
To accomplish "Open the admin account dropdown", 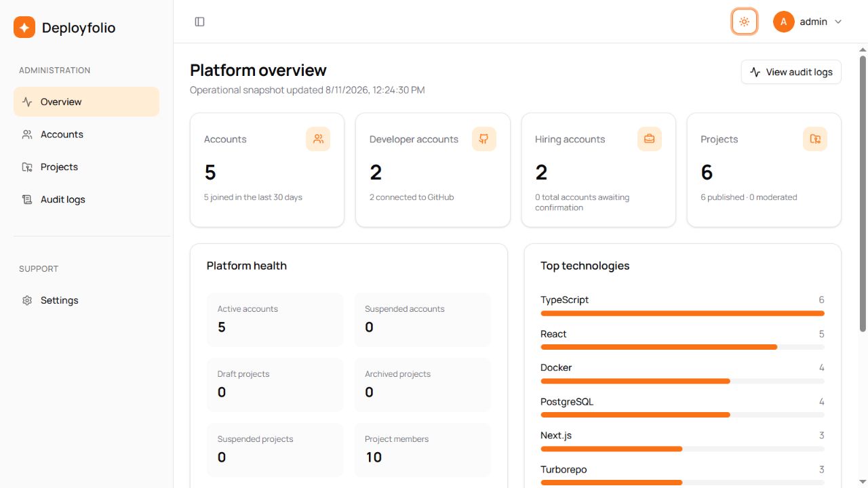I will [808, 22].
